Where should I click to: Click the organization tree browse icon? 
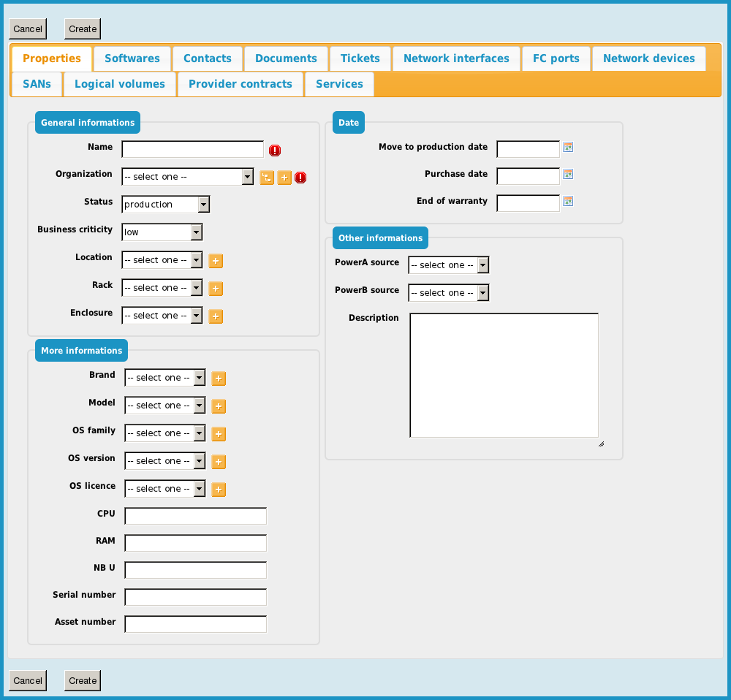pos(267,178)
